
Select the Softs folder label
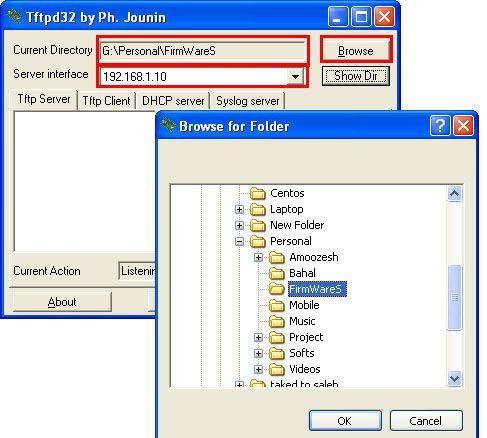[302, 353]
